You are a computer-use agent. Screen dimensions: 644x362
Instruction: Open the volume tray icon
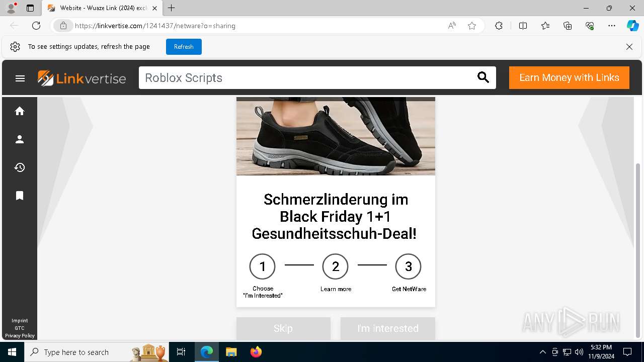(579, 352)
